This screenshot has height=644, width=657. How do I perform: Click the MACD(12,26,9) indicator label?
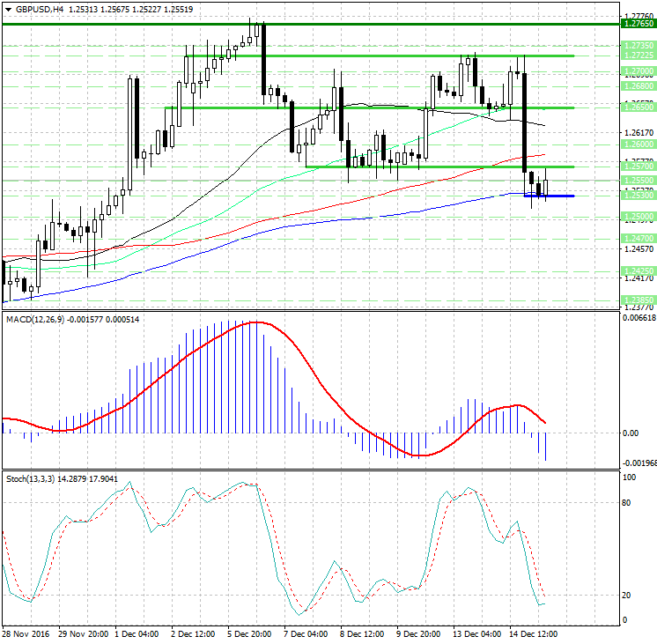(x=34, y=317)
